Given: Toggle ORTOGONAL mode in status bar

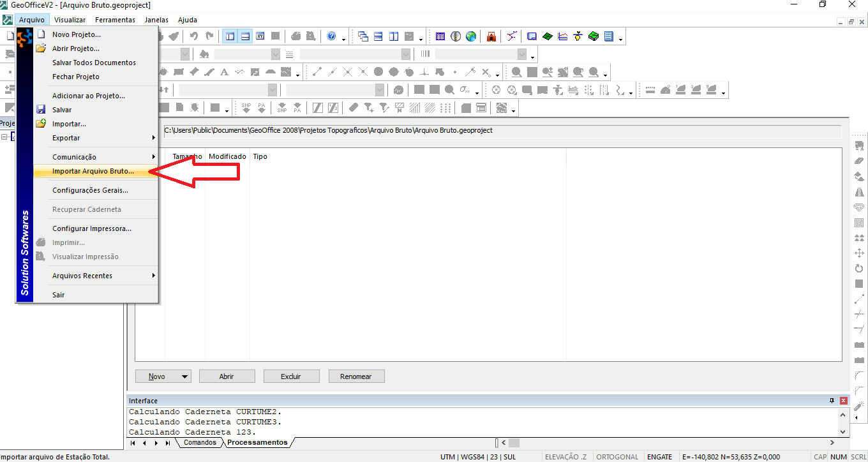Looking at the screenshot, I should tap(617, 457).
